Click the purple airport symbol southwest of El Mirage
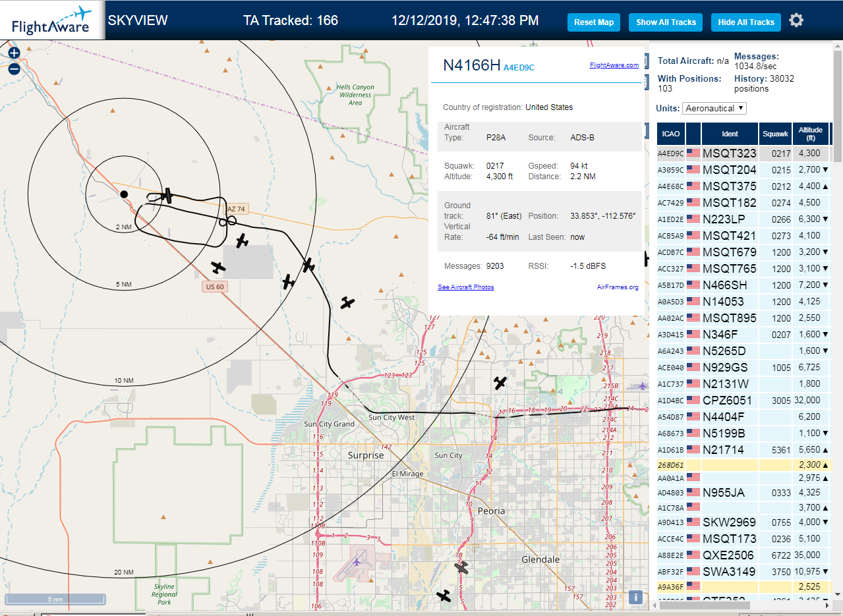This screenshot has height=616, width=843. coord(357,562)
